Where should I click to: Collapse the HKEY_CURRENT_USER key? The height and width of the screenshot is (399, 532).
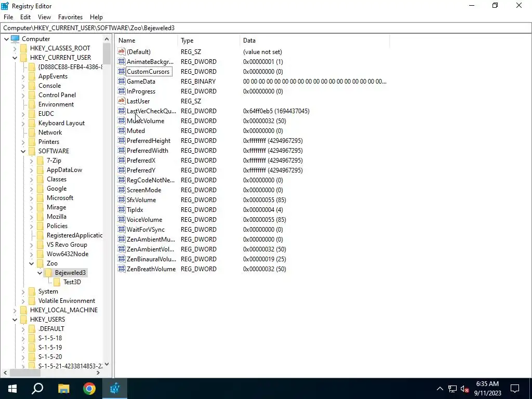click(x=15, y=58)
